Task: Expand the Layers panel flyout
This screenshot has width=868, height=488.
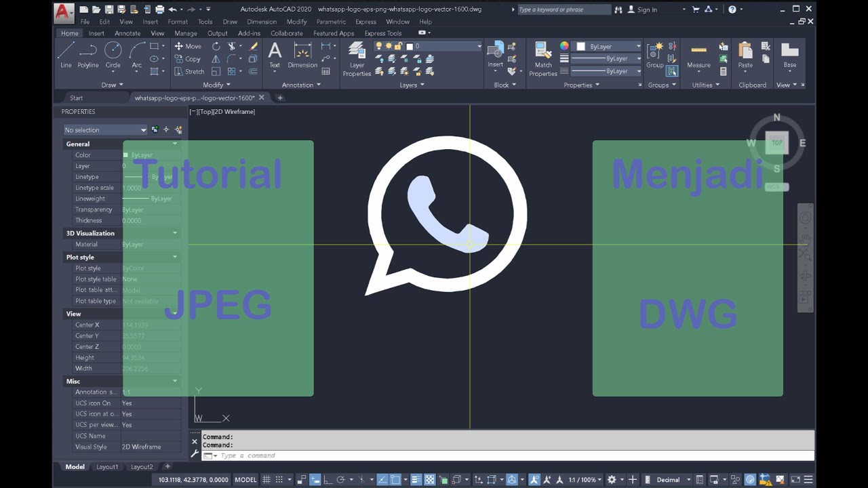Action: tap(412, 85)
